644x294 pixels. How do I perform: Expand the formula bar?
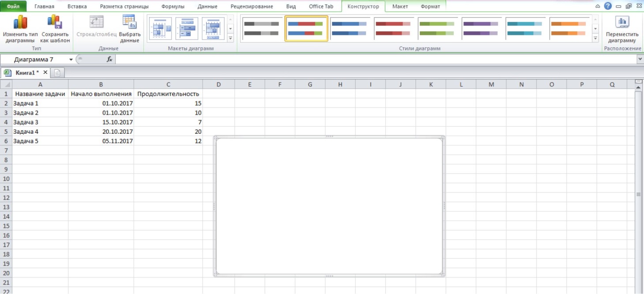640,59
